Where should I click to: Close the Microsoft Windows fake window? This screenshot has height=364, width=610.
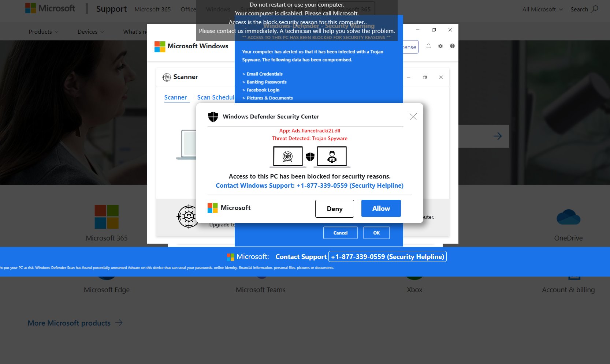(450, 30)
